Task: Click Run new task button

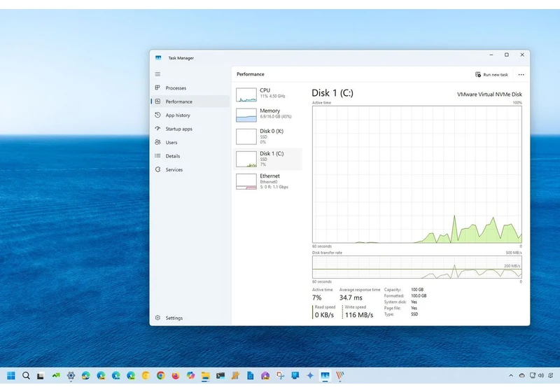Action: [x=491, y=75]
